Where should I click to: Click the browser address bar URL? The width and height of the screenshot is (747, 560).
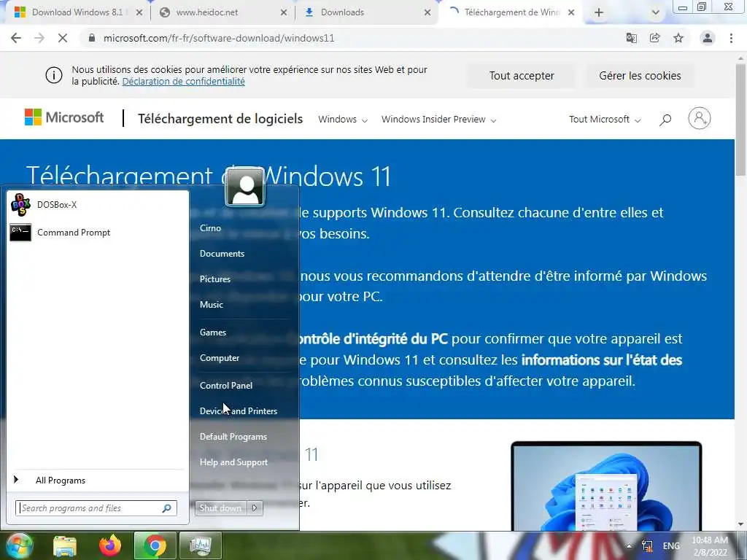tap(219, 38)
